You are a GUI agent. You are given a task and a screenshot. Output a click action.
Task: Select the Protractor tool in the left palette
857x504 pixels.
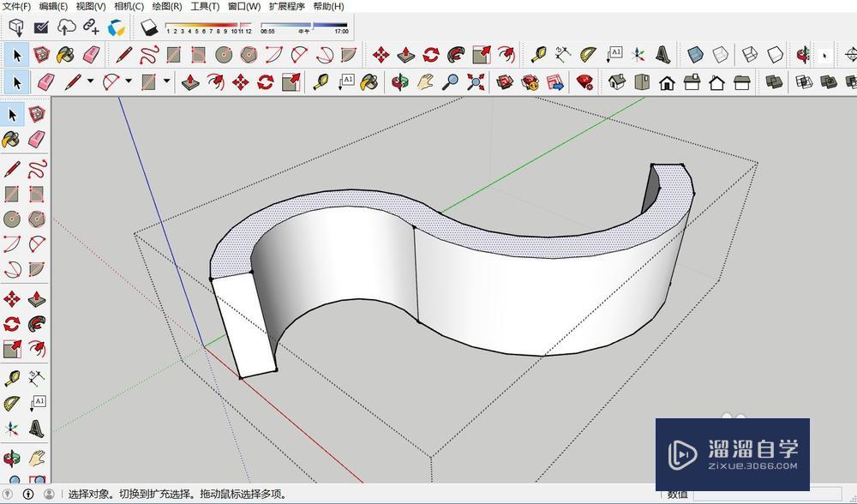coord(11,404)
